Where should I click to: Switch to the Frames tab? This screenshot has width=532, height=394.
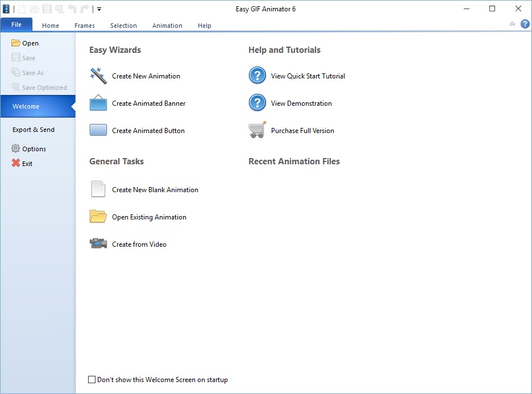click(85, 26)
